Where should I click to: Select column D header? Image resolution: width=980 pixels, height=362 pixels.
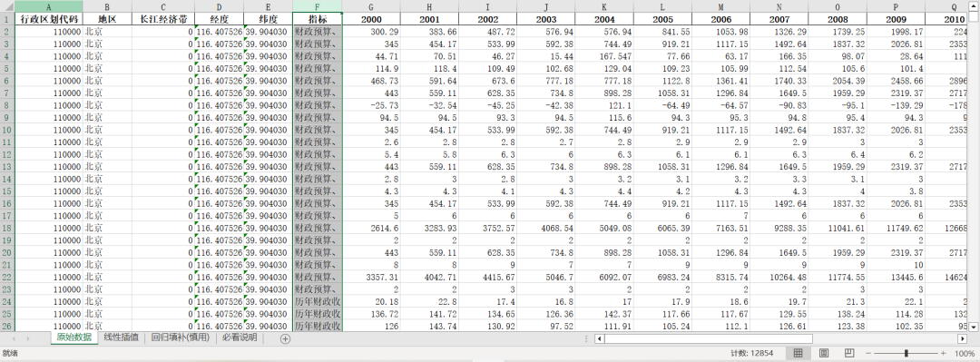click(219, 6)
